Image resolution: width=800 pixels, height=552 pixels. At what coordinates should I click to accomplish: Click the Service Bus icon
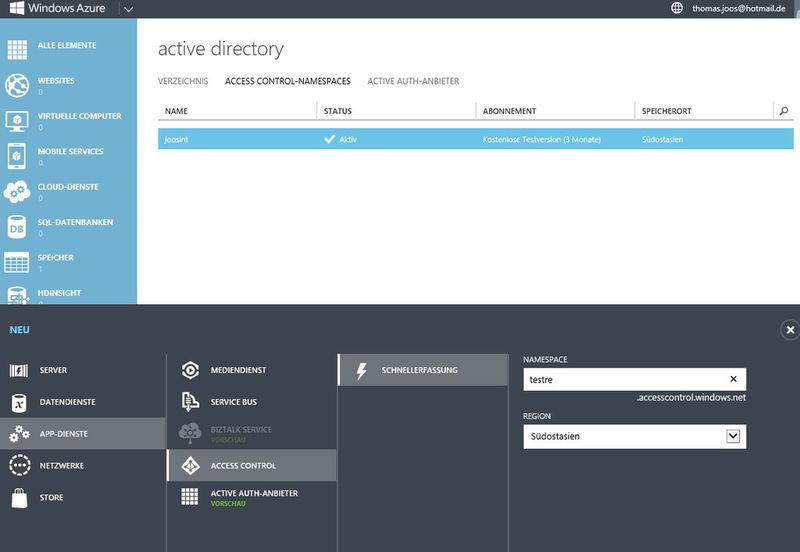tap(190, 402)
